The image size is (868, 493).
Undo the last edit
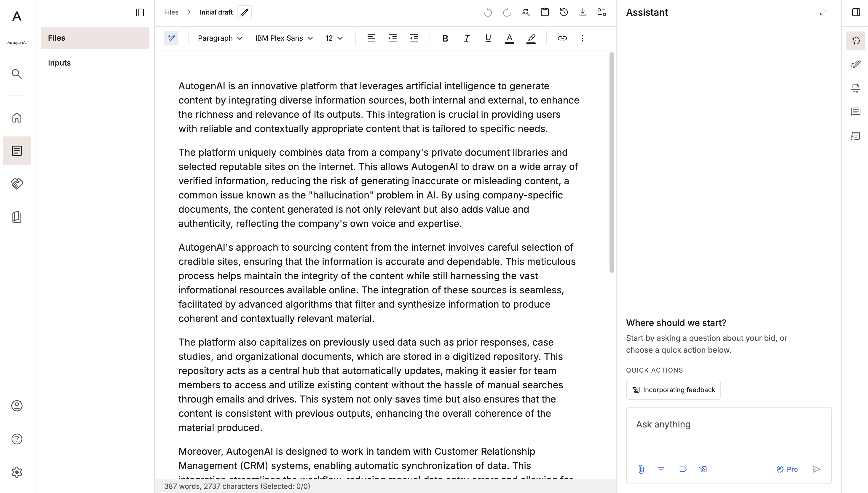488,12
